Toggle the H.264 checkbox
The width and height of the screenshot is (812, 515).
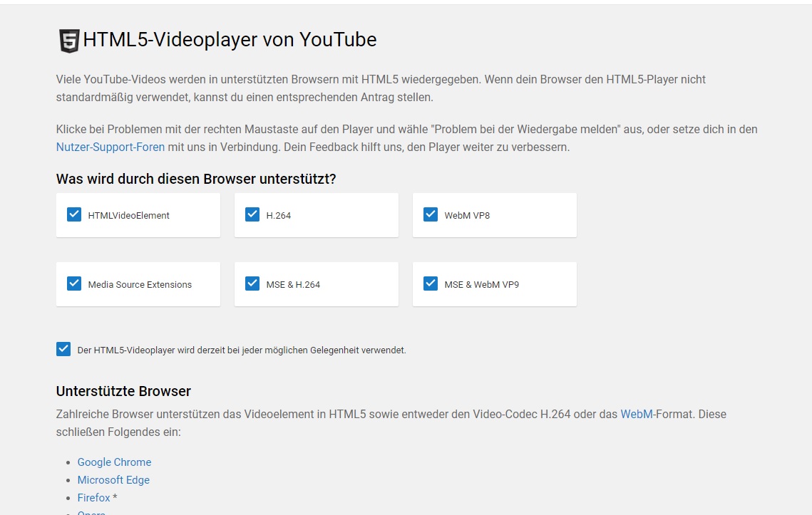(252, 214)
